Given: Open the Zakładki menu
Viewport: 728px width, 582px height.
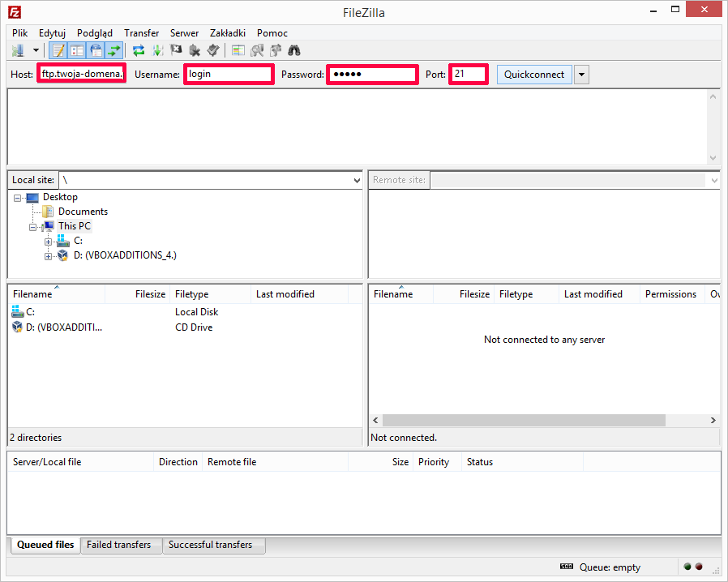Looking at the screenshot, I should coord(228,33).
